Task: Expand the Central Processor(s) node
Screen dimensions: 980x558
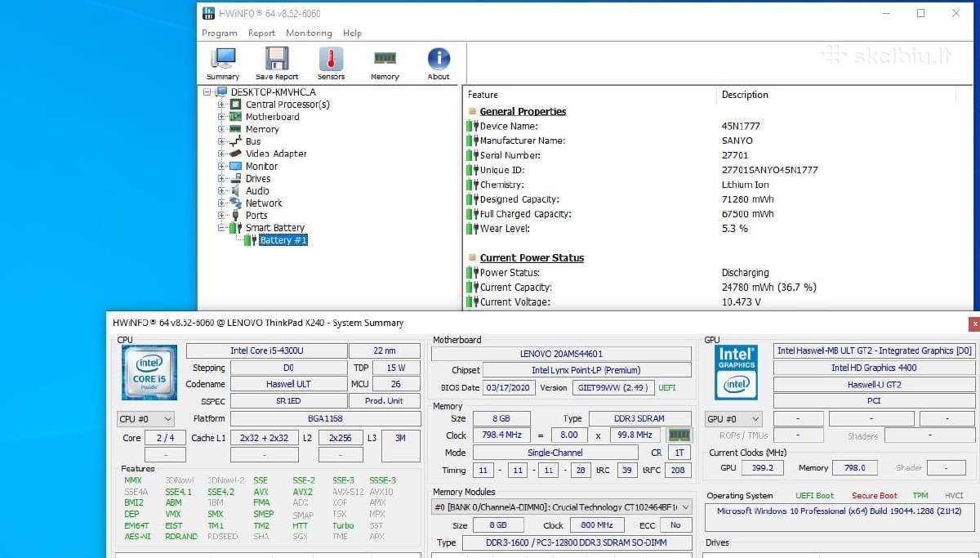Action: 221,105
